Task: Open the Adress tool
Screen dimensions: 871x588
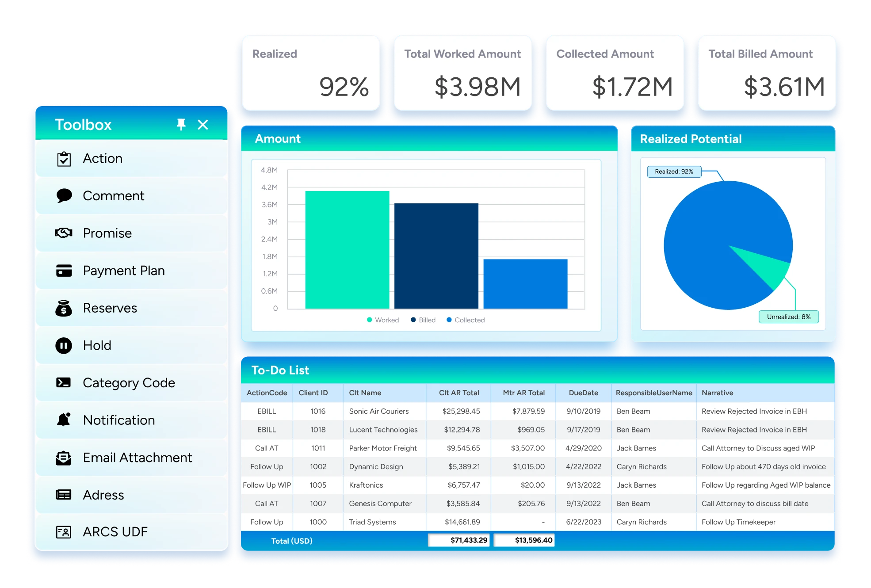Action: click(x=103, y=495)
